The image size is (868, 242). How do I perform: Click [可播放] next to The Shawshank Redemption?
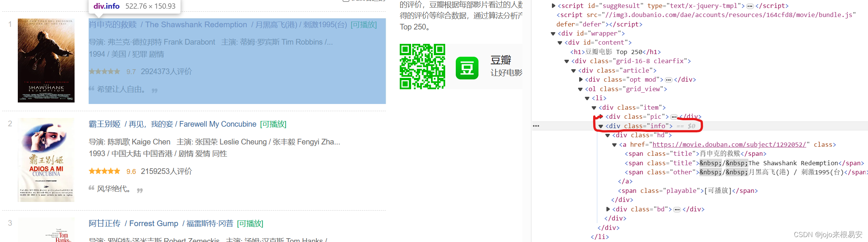coord(364,25)
